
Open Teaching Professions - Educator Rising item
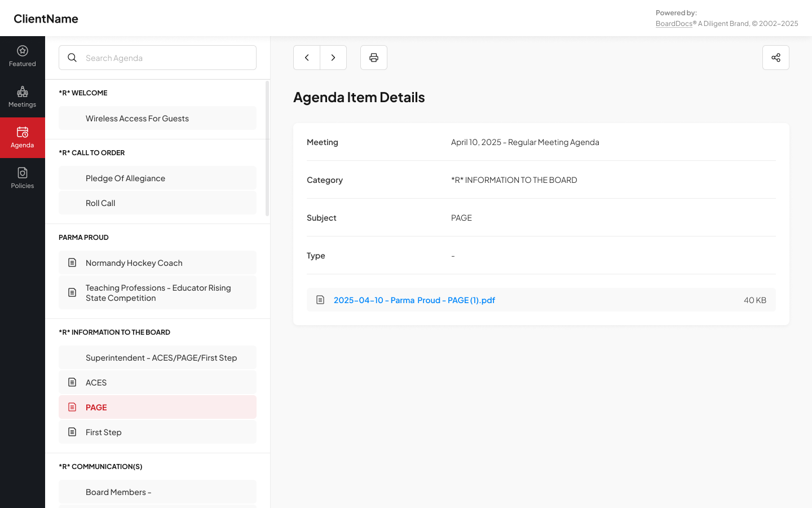pos(157,292)
